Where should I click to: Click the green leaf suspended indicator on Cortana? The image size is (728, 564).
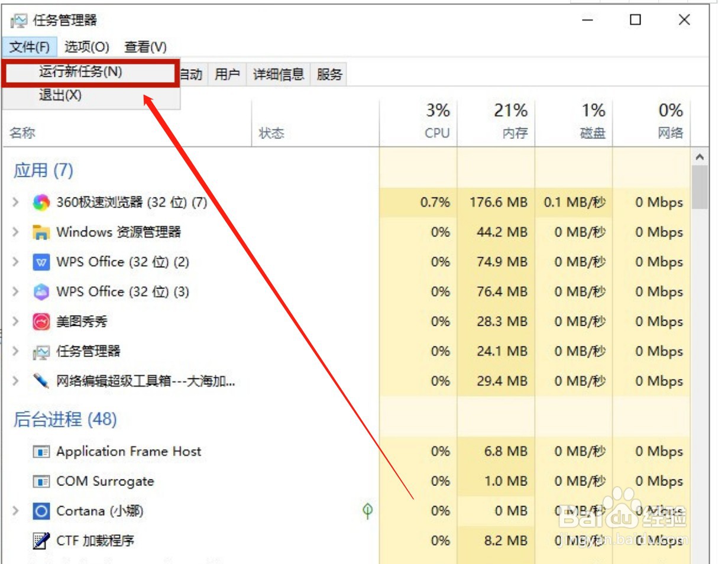point(367,510)
